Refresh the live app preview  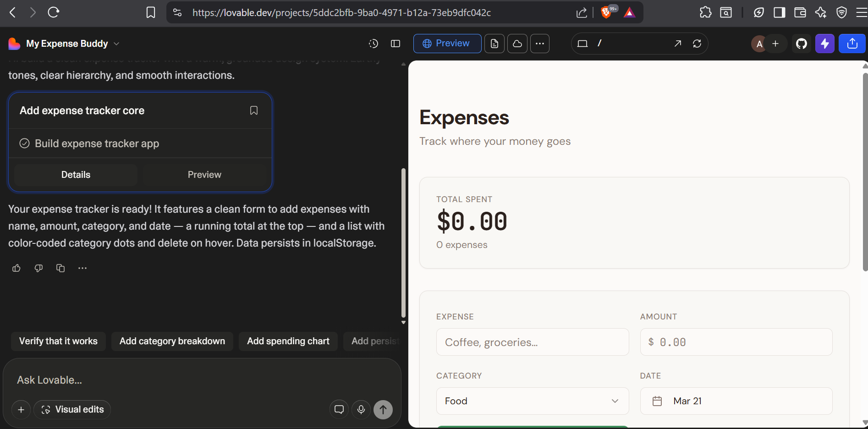[697, 44]
